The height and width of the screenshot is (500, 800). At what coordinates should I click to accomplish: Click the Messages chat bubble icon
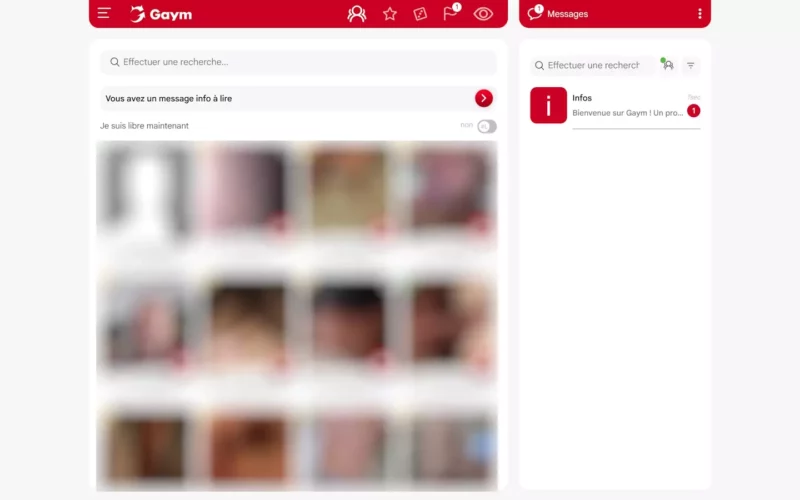click(x=535, y=13)
